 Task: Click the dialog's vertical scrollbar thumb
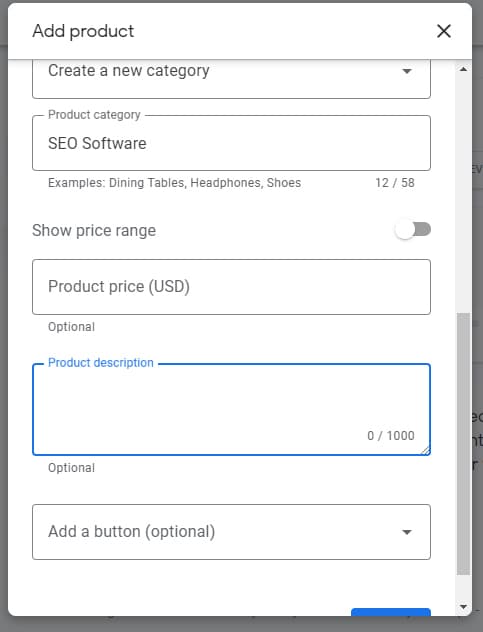tap(463, 444)
